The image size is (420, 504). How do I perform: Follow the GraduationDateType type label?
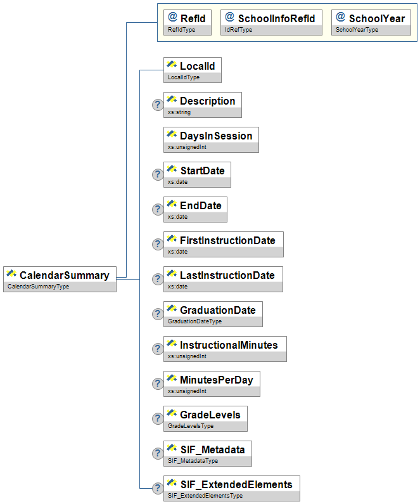195,321
